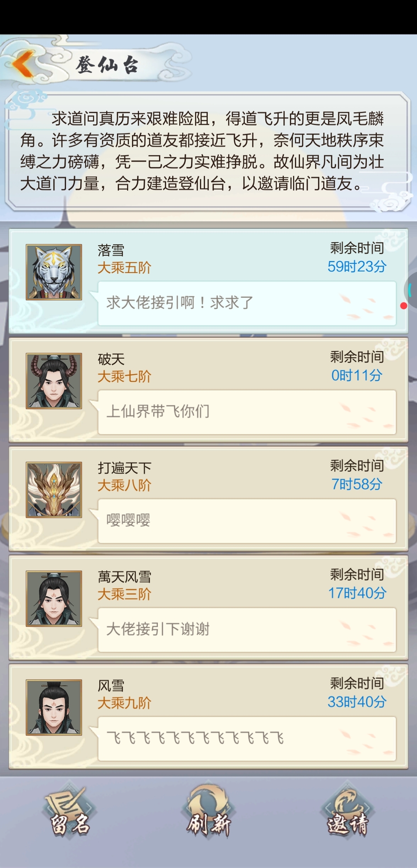Tap the red notification dot at right edge
Viewport: 417px width, 868px height.
[x=404, y=306]
